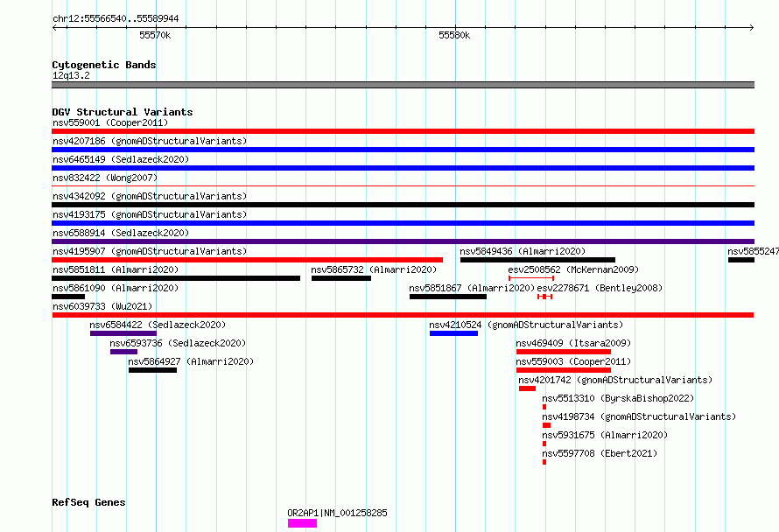Click the left arrow of the ruler

coord(54,27)
